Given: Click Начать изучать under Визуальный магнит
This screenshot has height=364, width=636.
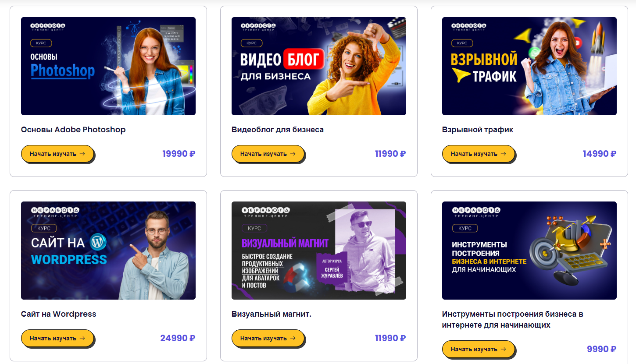Looking at the screenshot, I should coord(268,338).
